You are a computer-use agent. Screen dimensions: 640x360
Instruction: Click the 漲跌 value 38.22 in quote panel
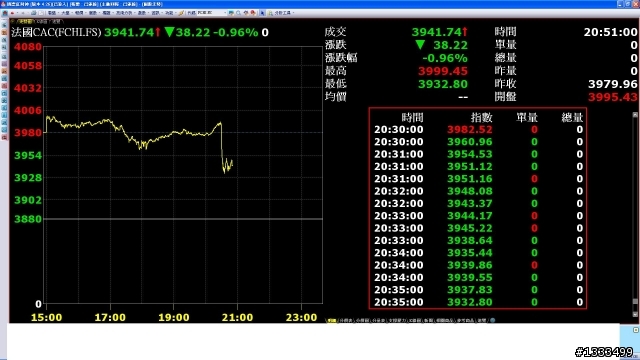click(450, 45)
